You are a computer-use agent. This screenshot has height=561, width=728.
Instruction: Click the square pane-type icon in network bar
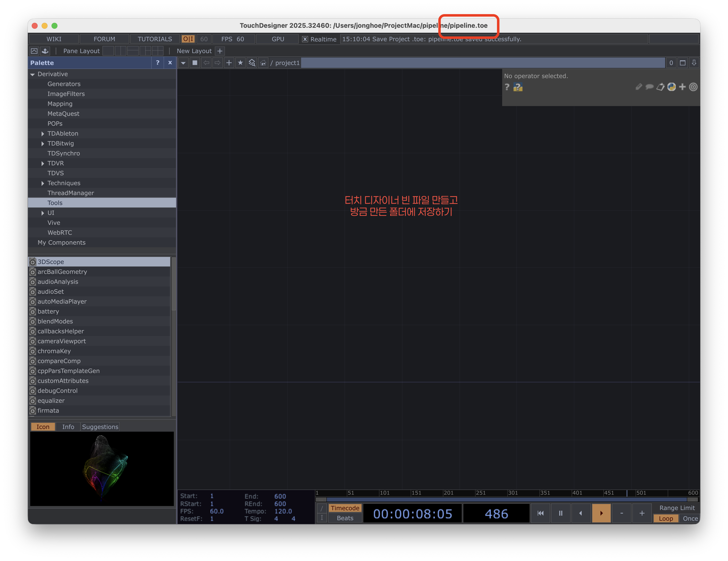(x=195, y=63)
